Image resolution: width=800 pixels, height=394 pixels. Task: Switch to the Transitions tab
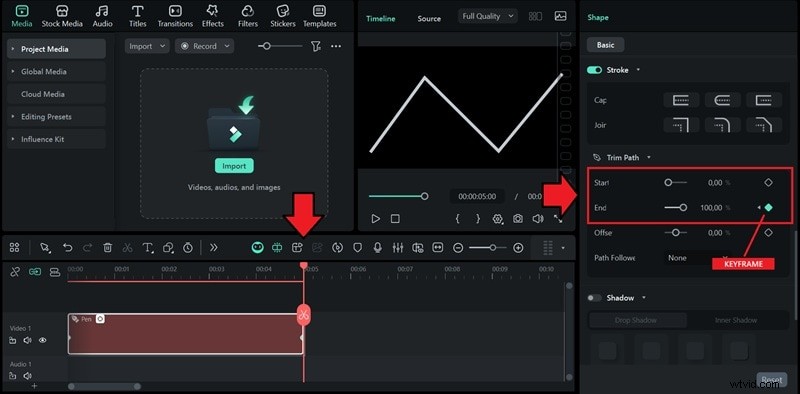[175, 16]
